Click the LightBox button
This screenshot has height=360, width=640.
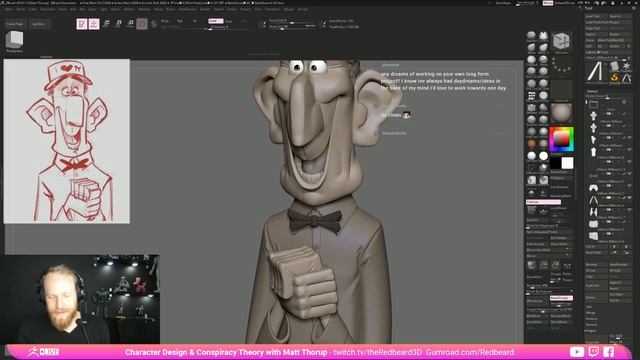tap(39, 24)
